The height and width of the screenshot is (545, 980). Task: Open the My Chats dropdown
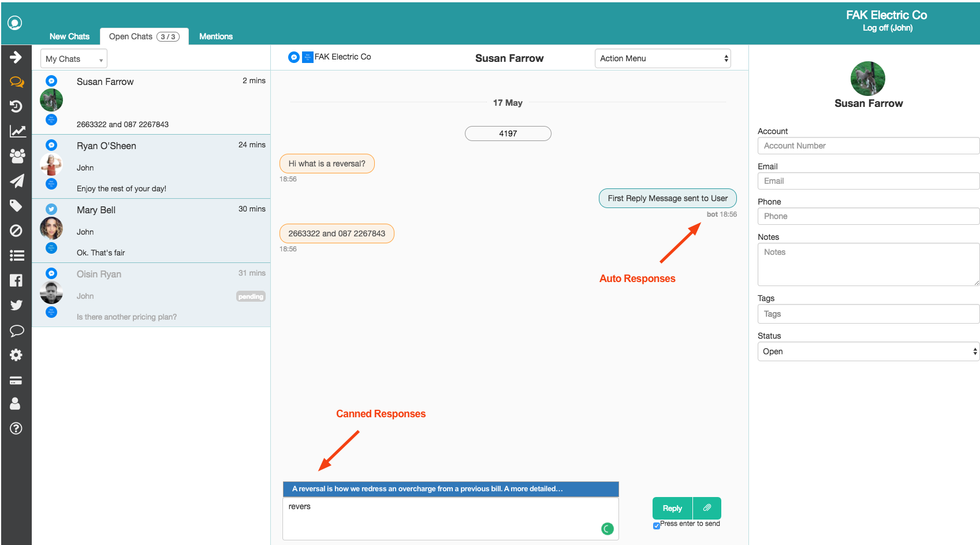74,59
